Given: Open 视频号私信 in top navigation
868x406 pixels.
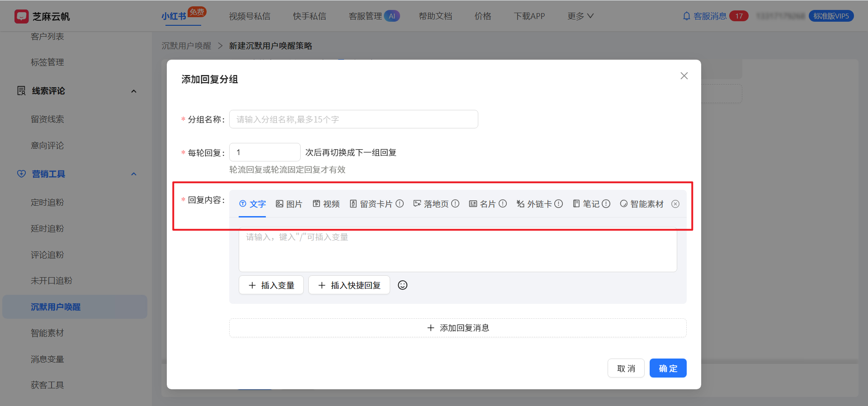Looking at the screenshot, I should click(x=250, y=16).
